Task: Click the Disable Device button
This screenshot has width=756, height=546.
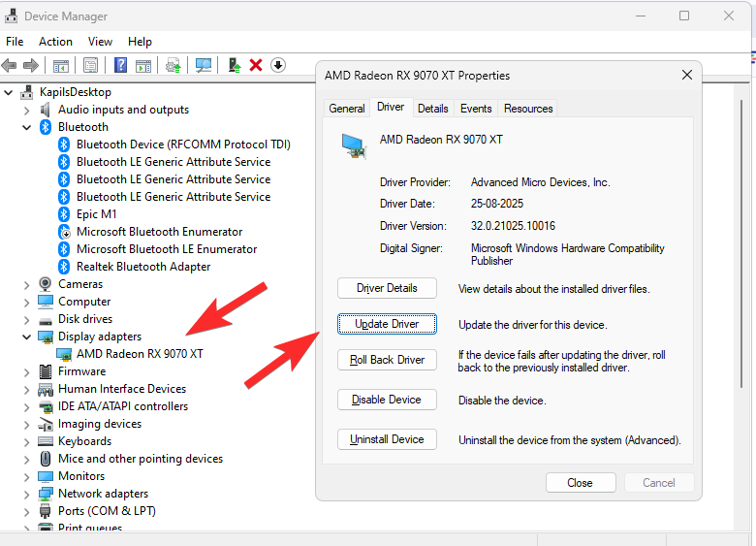Action: click(x=387, y=400)
